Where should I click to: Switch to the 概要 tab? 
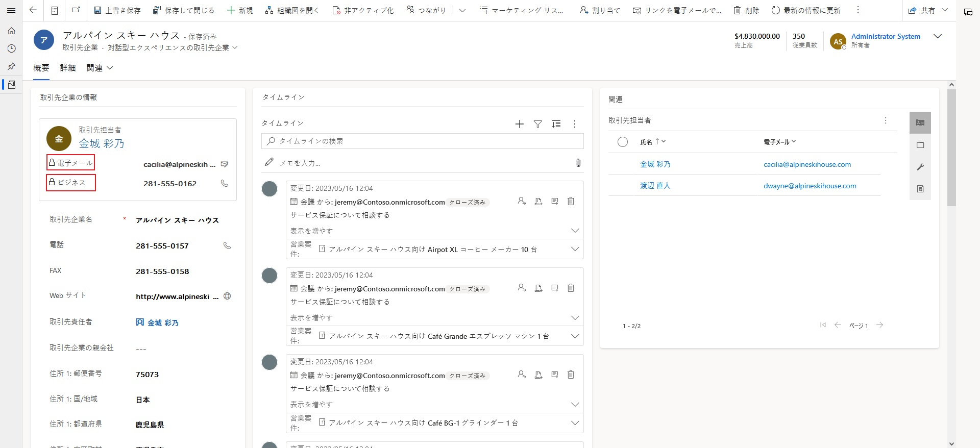[x=41, y=68]
